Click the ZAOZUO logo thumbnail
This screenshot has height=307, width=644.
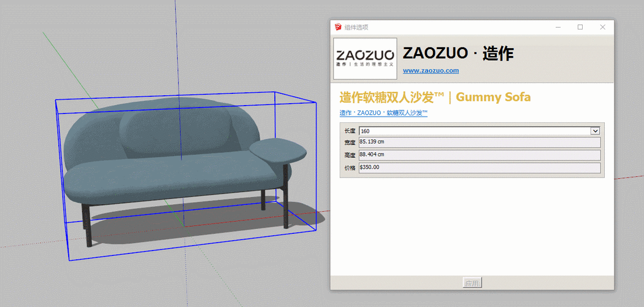365,58
